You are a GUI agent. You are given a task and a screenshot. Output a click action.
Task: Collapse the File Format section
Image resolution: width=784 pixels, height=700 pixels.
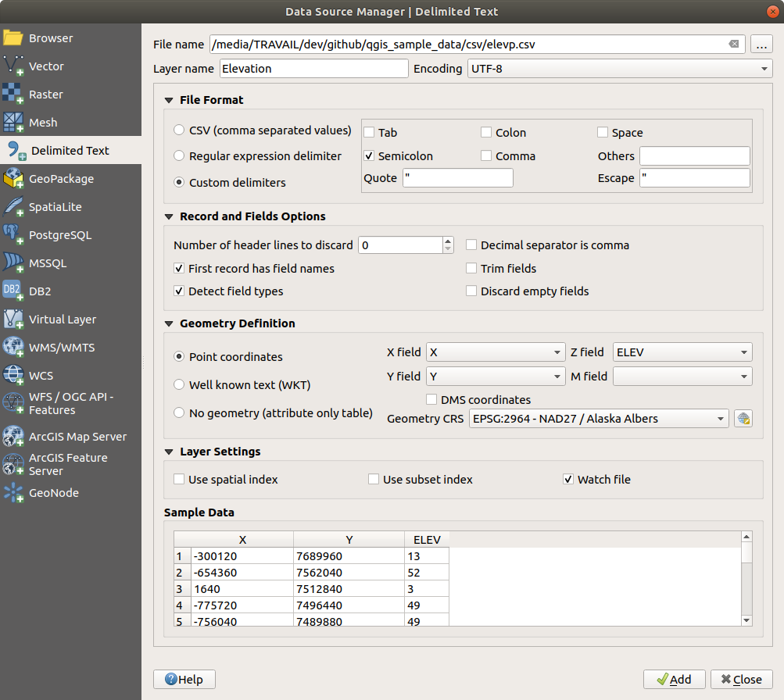click(x=170, y=100)
